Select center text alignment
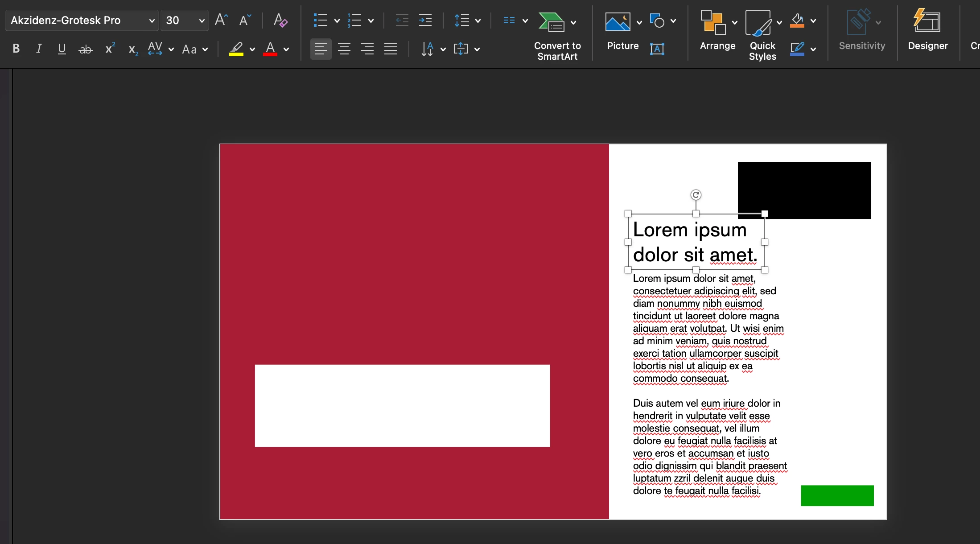The image size is (980, 544). (x=344, y=49)
